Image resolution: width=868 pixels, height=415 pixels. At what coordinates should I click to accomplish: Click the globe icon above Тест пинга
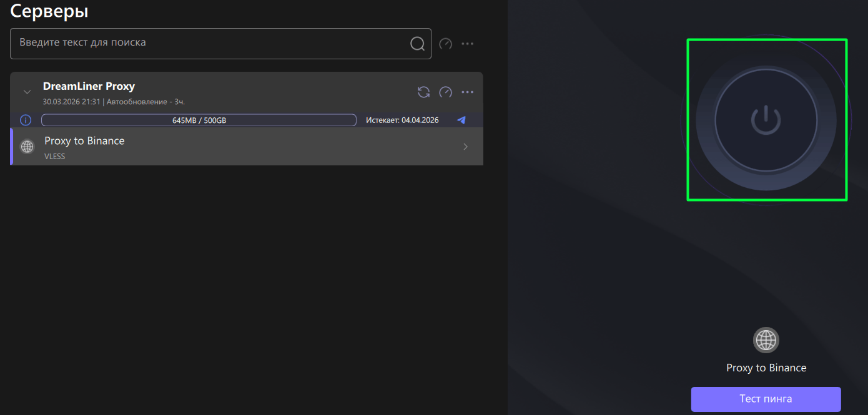click(766, 340)
